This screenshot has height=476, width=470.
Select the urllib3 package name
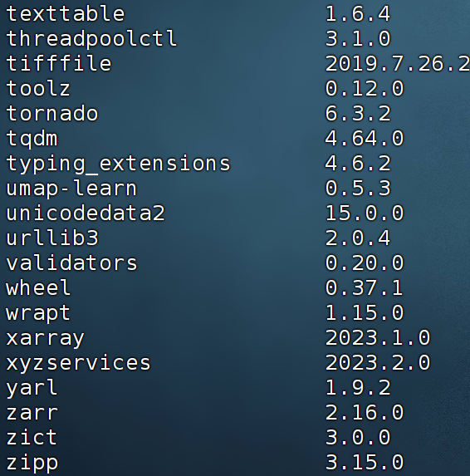coord(51,238)
